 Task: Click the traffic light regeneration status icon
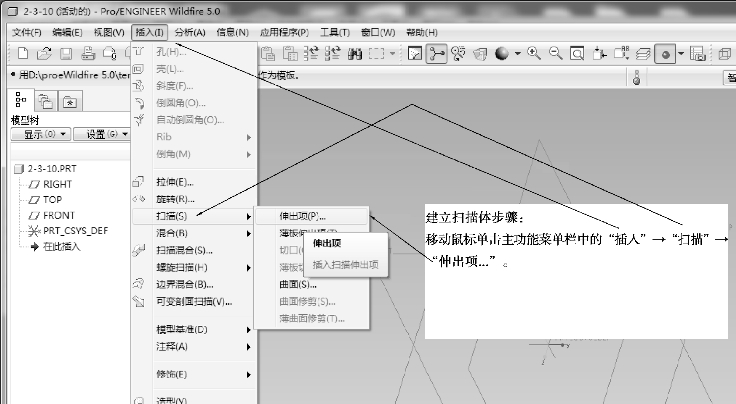pos(636,77)
